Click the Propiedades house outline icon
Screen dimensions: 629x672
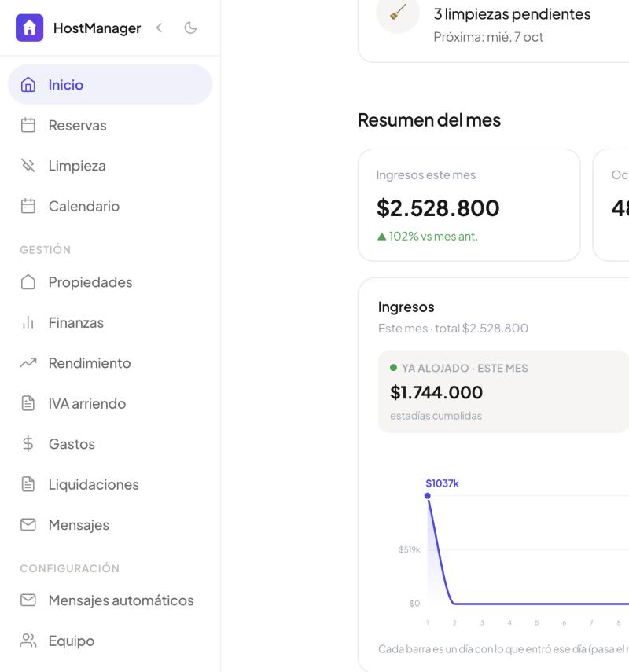[28, 282]
